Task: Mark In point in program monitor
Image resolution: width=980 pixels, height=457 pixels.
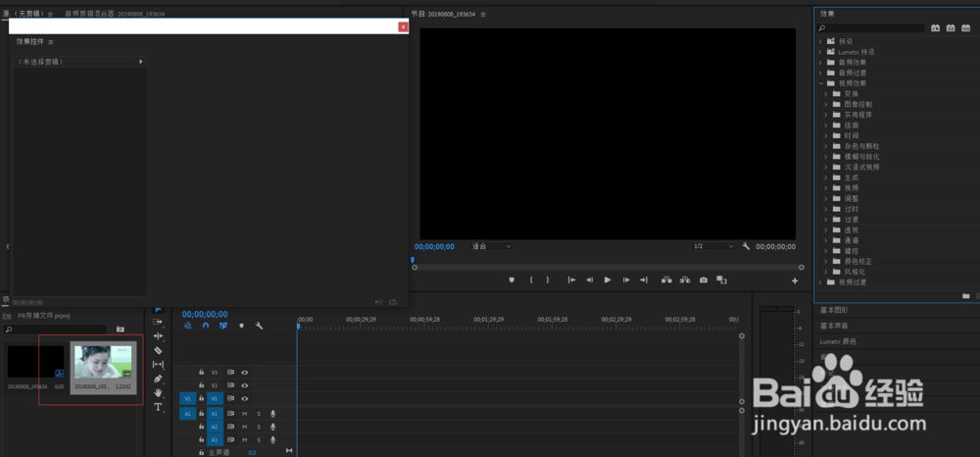Action: point(530,280)
